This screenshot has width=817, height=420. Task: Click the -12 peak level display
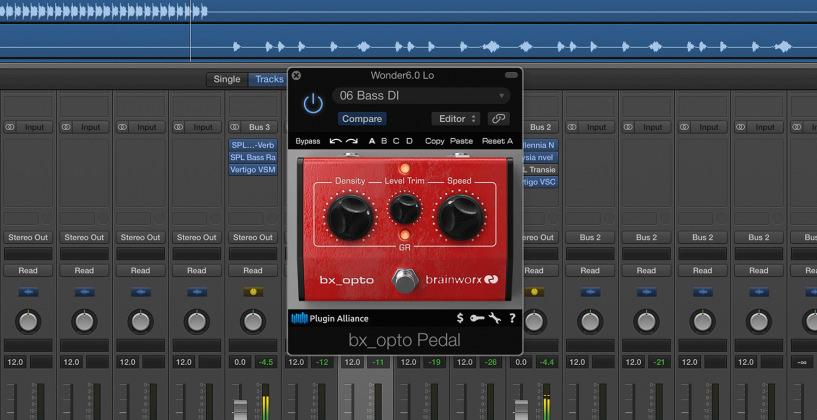pyautogui.click(x=323, y=362)
